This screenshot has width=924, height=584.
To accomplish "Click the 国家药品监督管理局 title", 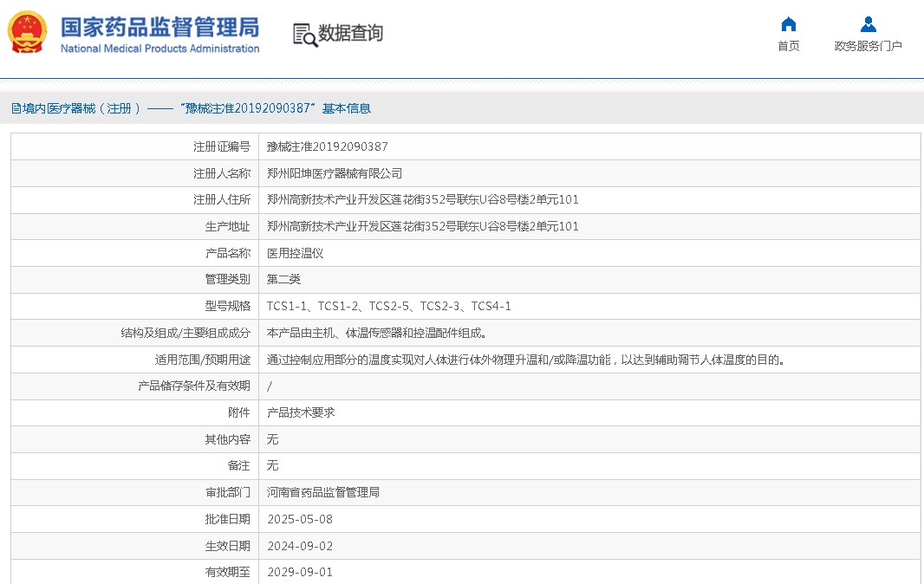I will point(159,27).
